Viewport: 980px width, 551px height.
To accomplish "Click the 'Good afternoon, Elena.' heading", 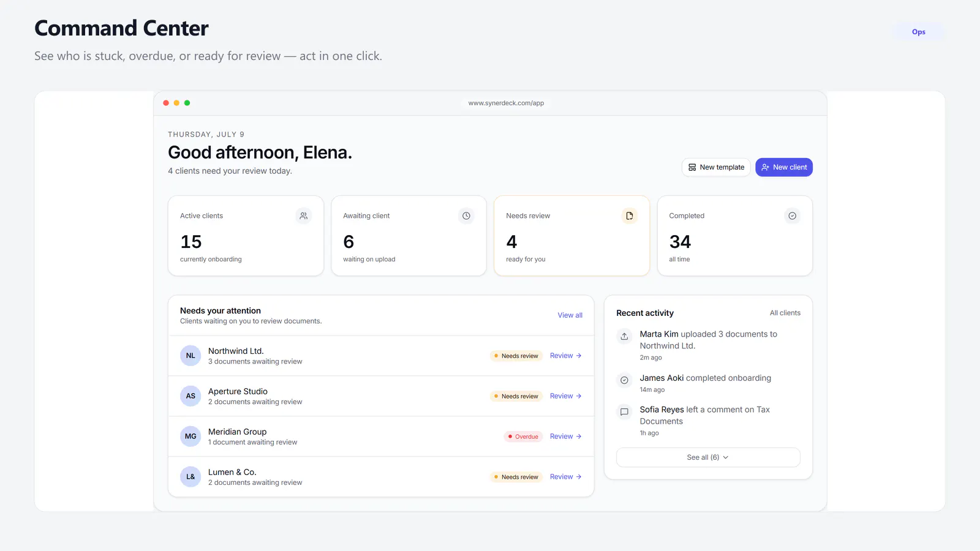I will 260,152.
